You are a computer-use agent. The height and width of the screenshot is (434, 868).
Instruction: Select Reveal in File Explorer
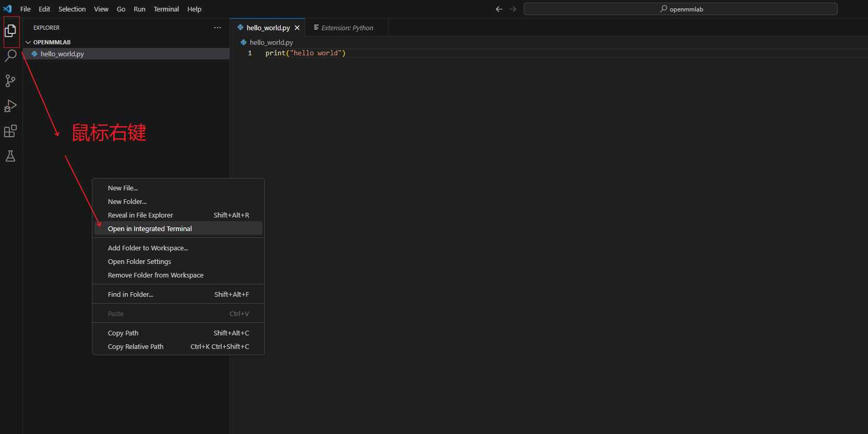[140, 215]
